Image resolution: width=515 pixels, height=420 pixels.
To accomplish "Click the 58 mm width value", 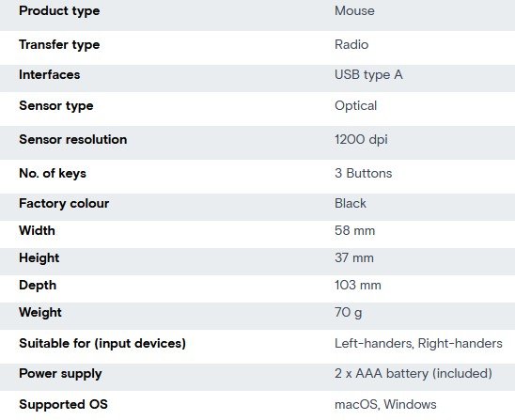I will (355, 230).
